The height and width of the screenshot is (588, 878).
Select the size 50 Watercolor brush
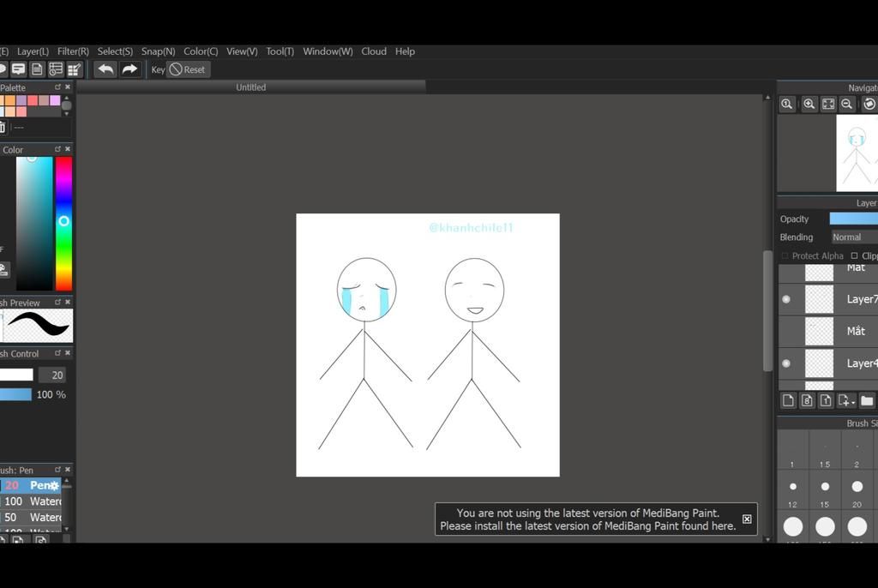point(30,518)
